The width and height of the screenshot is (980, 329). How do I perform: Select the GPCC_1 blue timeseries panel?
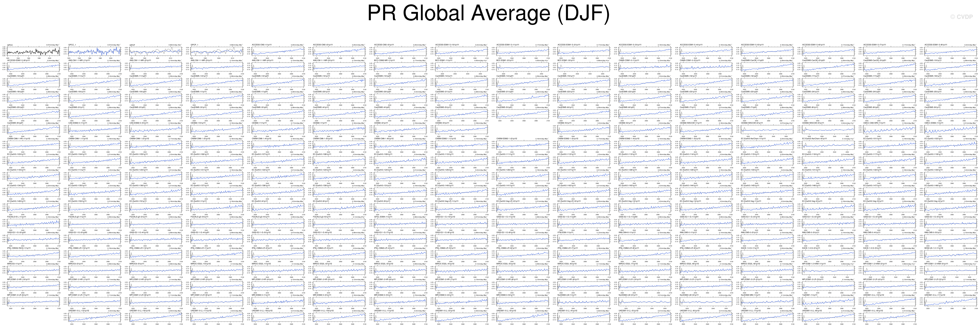coord(94,51)
